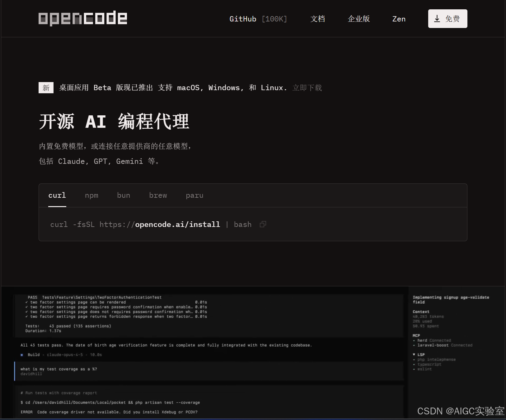Click the terminal demo preview image
The width and height of the screenshot is (506, 420).
click(253, 353)
